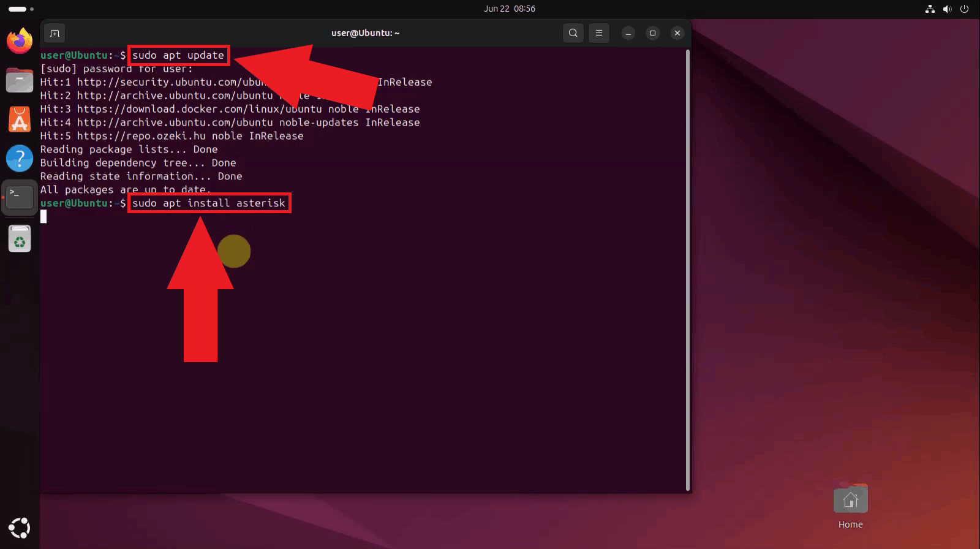
Task: Open the power menu icon
Action: pos(964,9)
